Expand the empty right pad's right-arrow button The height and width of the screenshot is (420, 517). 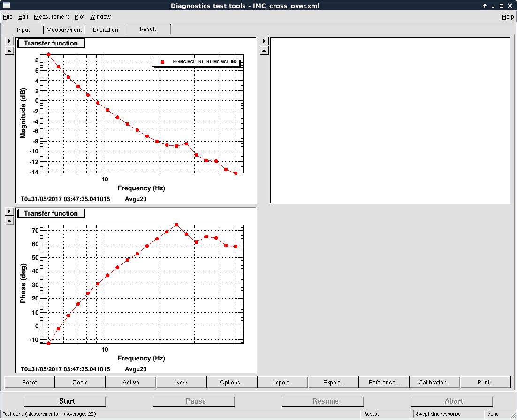264,41
